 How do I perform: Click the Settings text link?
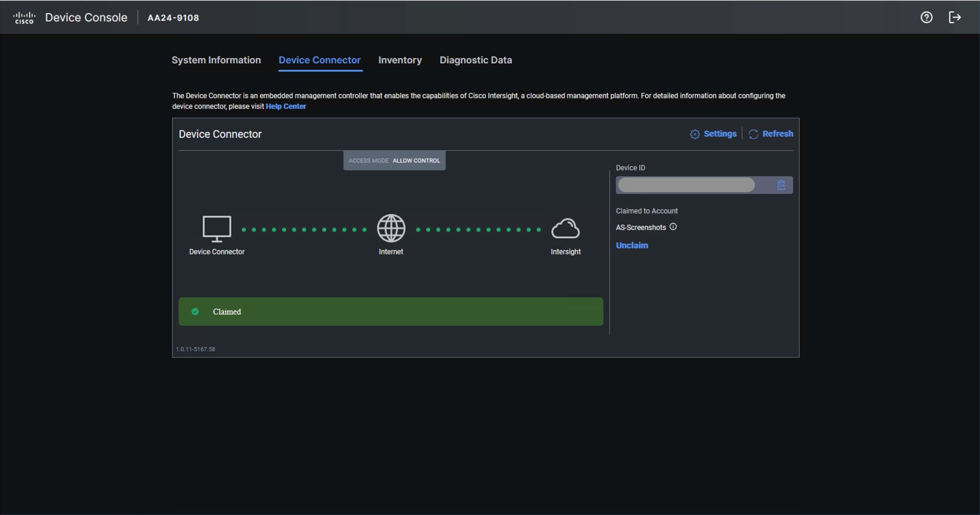click(720, 134)
